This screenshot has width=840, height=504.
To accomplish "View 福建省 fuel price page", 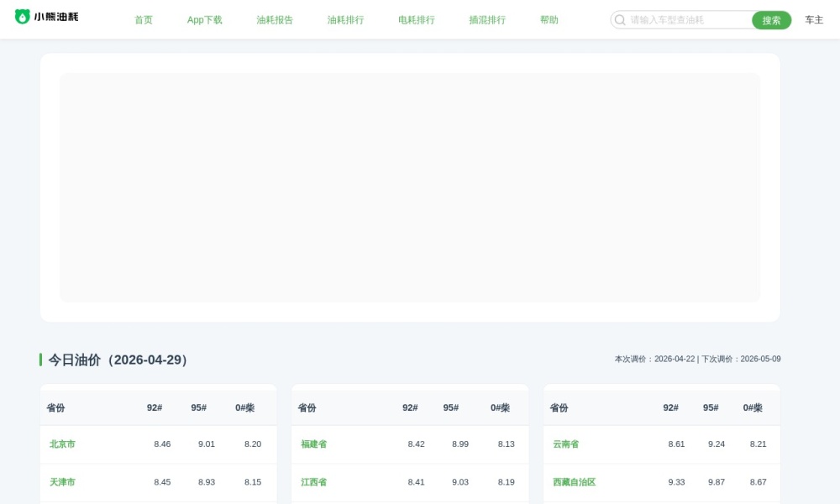I will [x=313, y=444].
